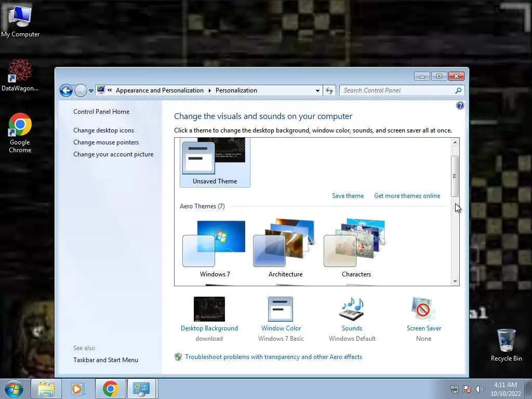Click the Save theme link
Viewport: 532px width, 399px height.
[348, 196]
